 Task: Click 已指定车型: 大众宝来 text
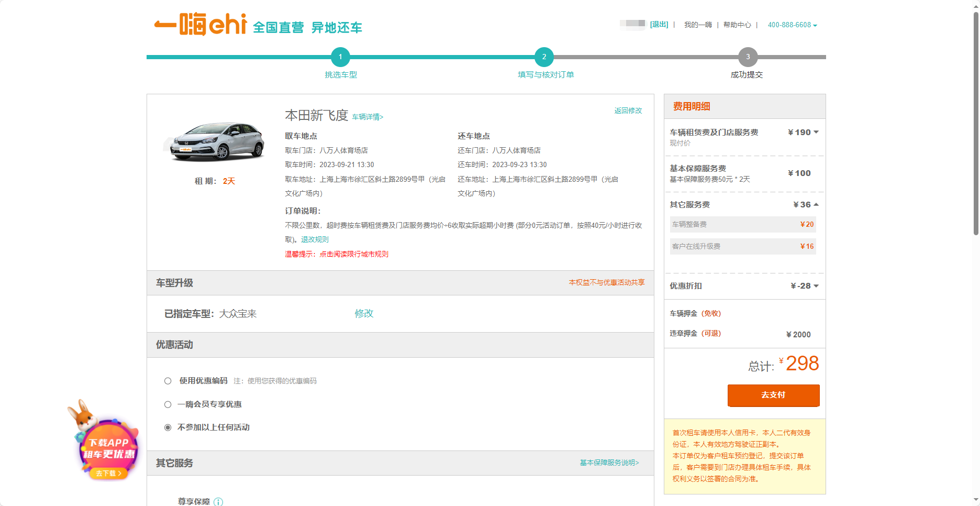[210, 314]
